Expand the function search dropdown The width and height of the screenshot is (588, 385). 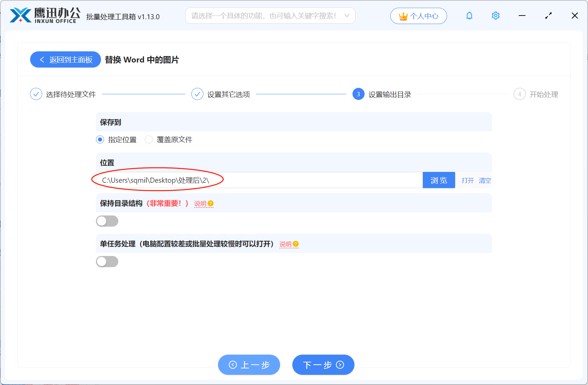click(x=347, y=16)
